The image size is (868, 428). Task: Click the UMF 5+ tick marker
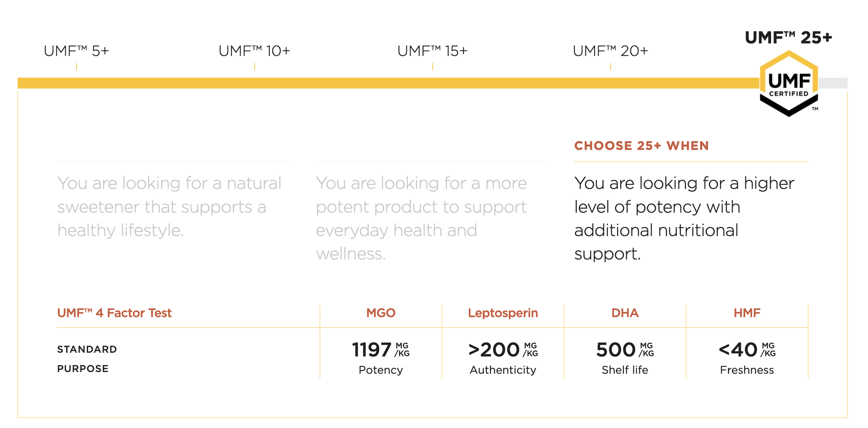coord(76,66)
